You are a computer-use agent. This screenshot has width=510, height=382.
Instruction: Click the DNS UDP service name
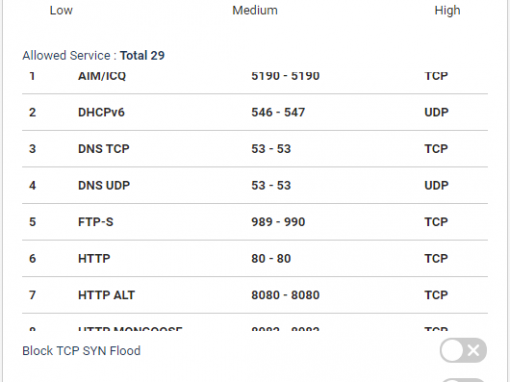tap(104, 185)
